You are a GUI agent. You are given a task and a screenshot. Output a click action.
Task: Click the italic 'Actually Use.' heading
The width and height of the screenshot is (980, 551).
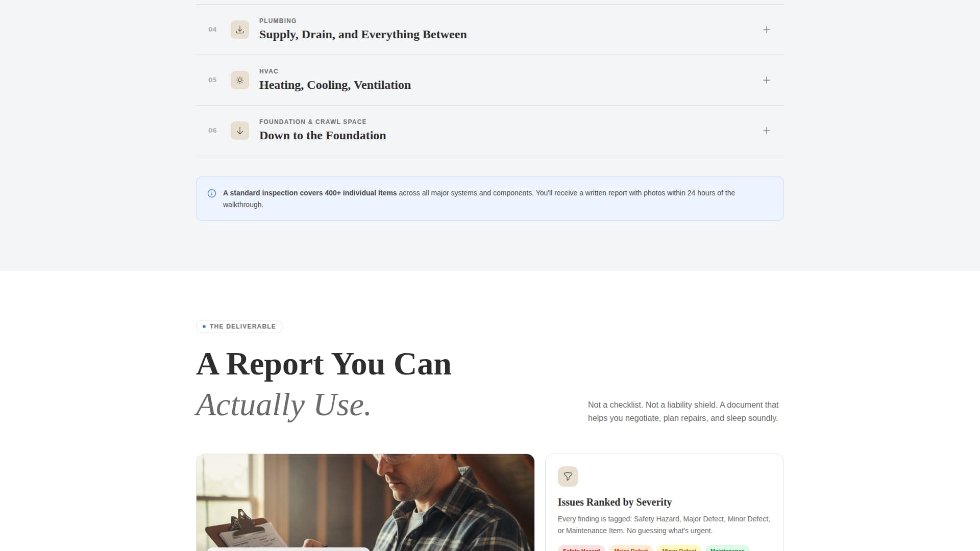(283, 405)
